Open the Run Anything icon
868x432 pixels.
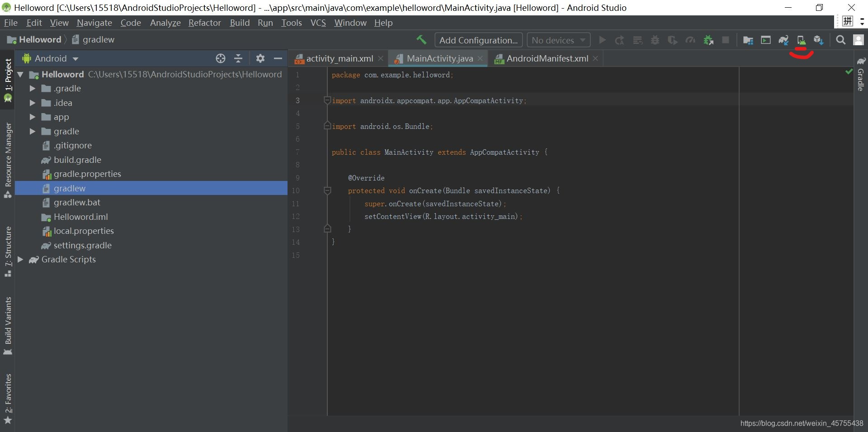pos(766,40)
